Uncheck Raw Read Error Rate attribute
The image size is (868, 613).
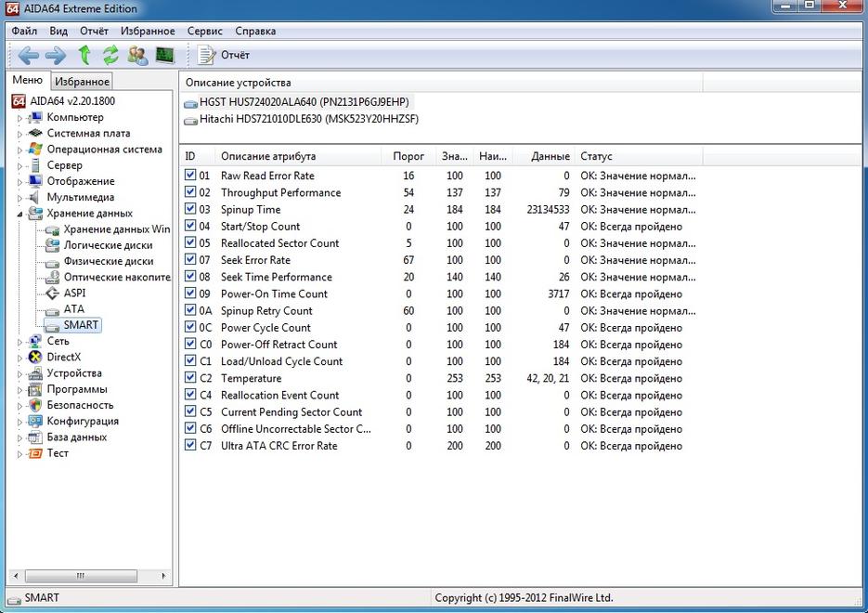190,175
